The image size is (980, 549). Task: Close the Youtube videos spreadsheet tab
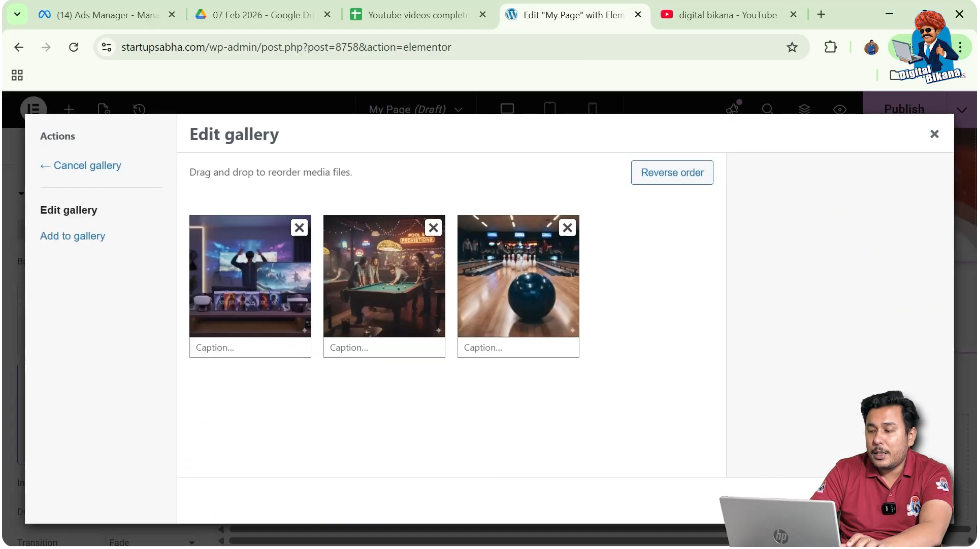click(482, 14)
